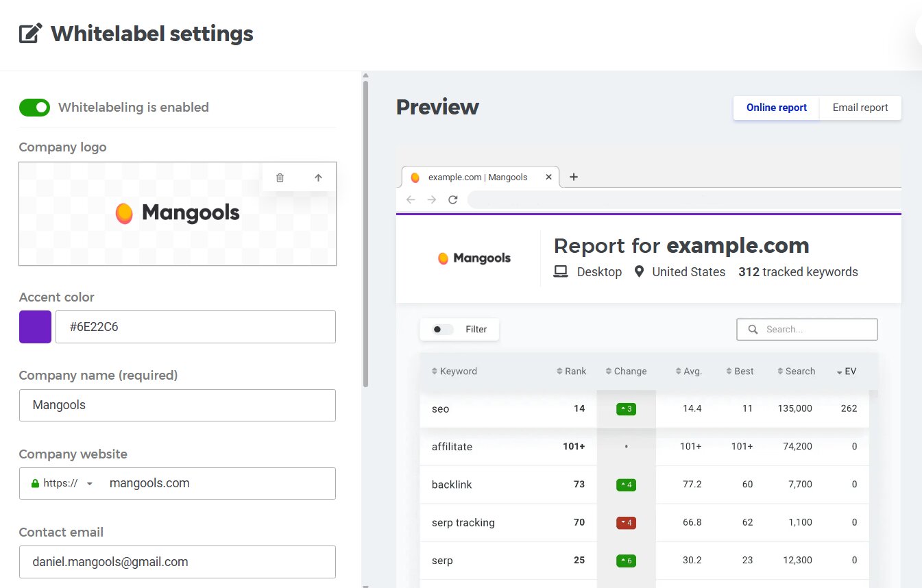Click the edit pencil icon beside Whitelabel settings
The width and height of the screenshot is (922, 588).
[30, 32]
